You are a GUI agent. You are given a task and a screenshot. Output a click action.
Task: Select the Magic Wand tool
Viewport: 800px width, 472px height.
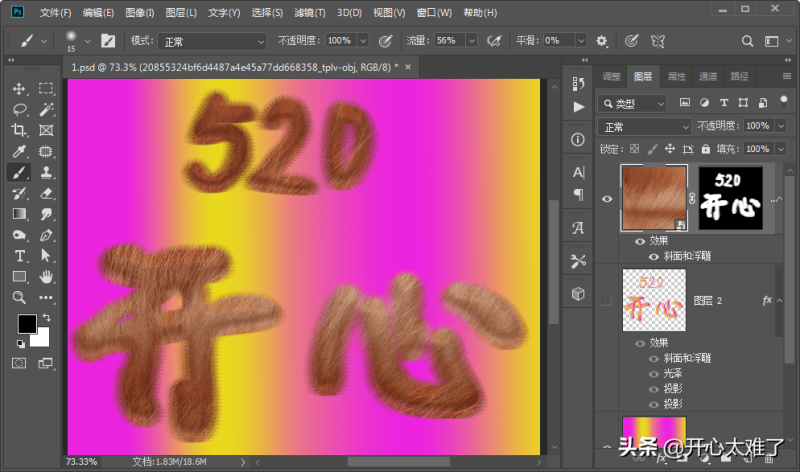[46, 109]
